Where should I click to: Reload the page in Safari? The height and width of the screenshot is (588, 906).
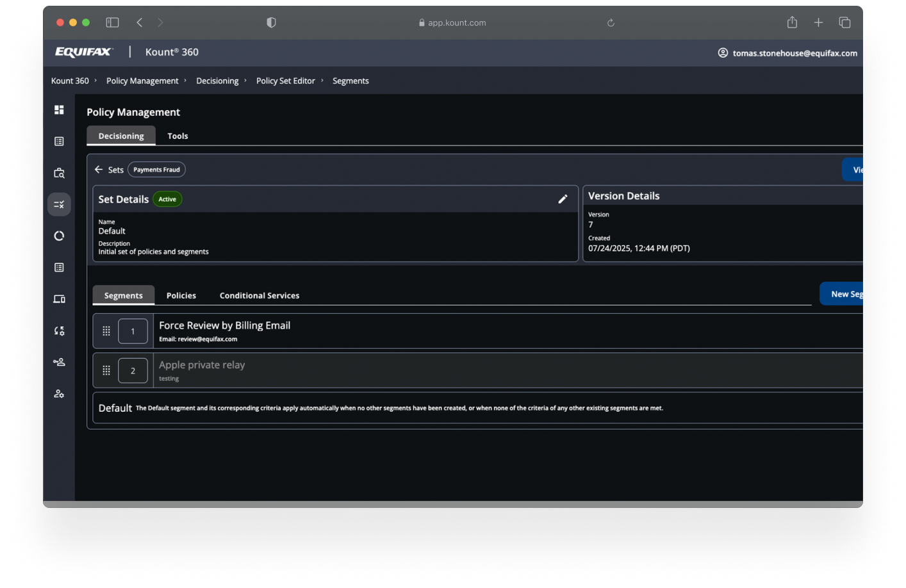[611, 23]
